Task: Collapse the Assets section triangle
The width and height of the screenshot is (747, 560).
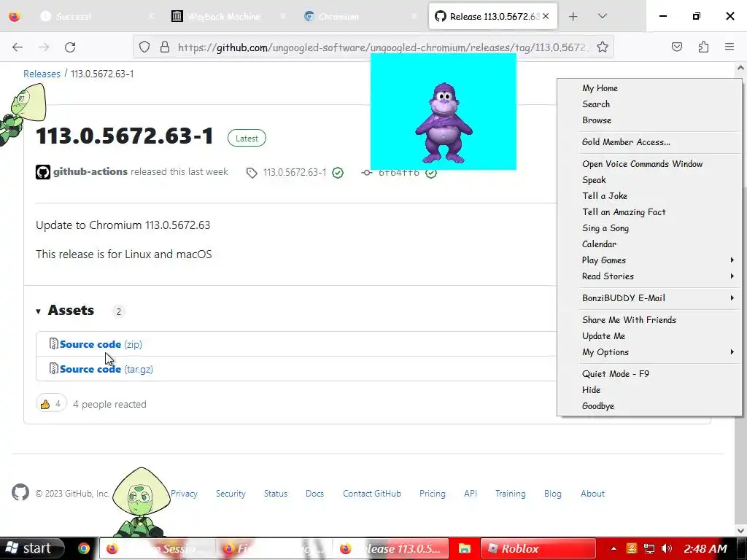Action: click(38, 311)
